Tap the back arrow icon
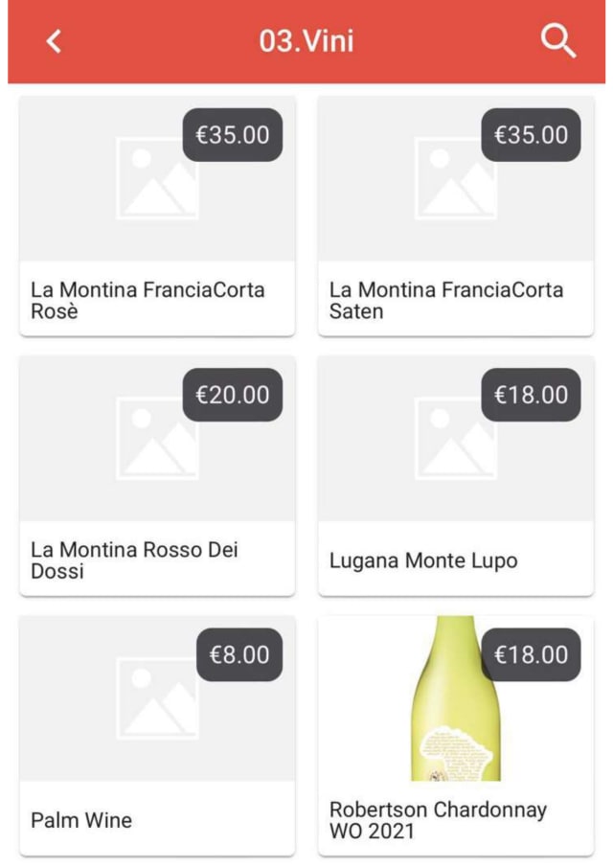 (54, 41)
